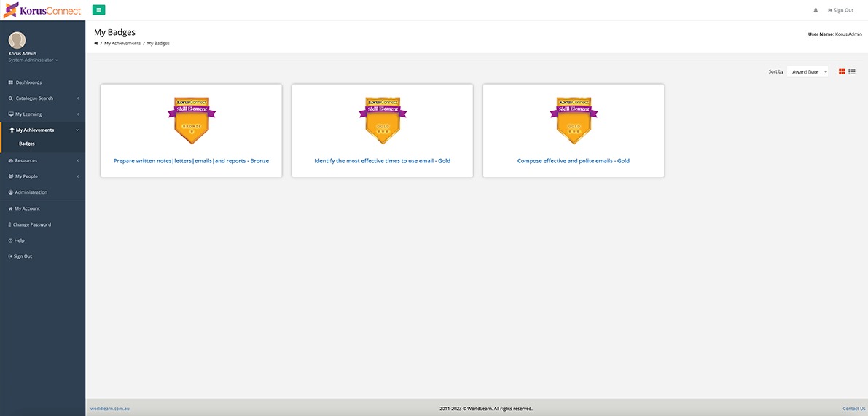Click Contact Us in the footer
Screen dimensions: 868x416
click(853, 409)
